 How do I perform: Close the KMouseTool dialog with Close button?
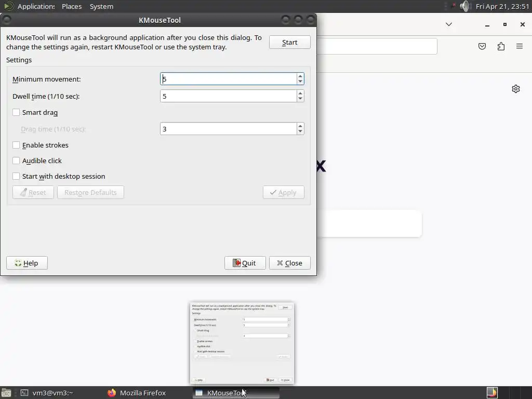click(290, 263)
